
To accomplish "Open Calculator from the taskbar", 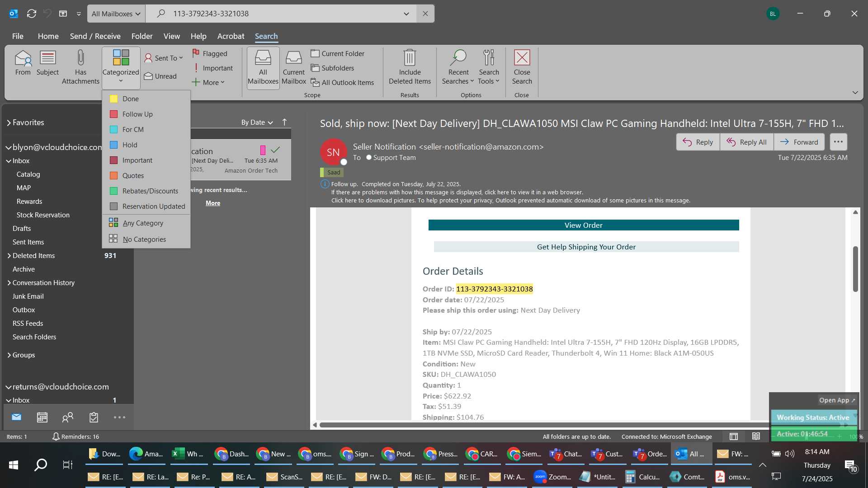I will pyautogui.click(x=642, y=477).
